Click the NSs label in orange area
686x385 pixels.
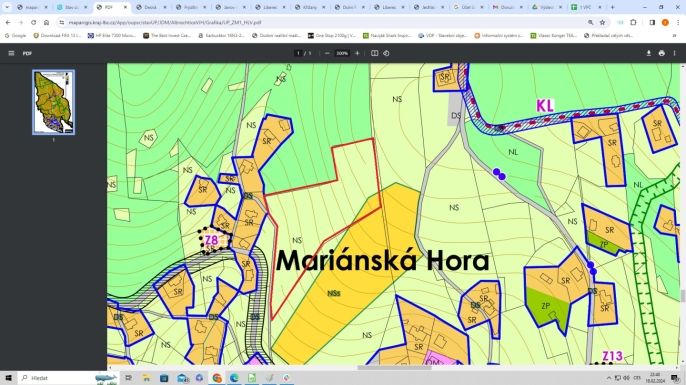pyautogui.click(x=334, y=294)
